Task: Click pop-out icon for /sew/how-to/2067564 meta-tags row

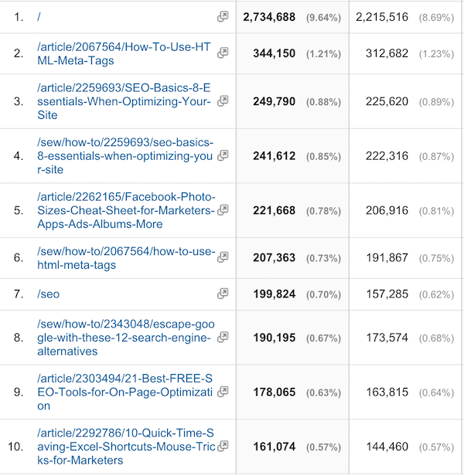Action: pos(223,257)
